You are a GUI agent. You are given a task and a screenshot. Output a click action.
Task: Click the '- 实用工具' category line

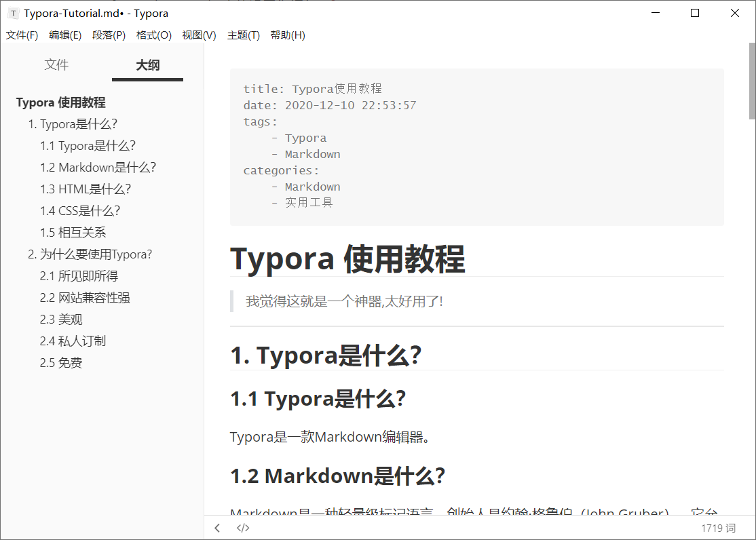coord(302,202)
